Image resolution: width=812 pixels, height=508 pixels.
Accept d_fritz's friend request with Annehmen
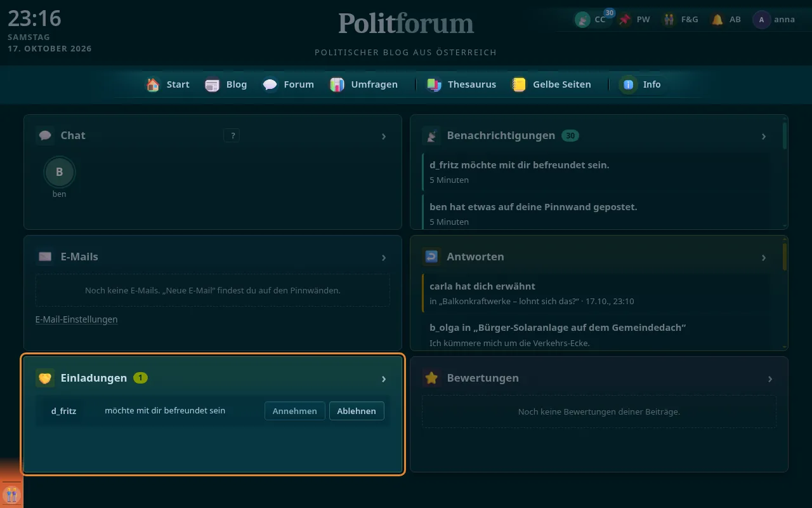pyautogui.click(x=295, y=411)
